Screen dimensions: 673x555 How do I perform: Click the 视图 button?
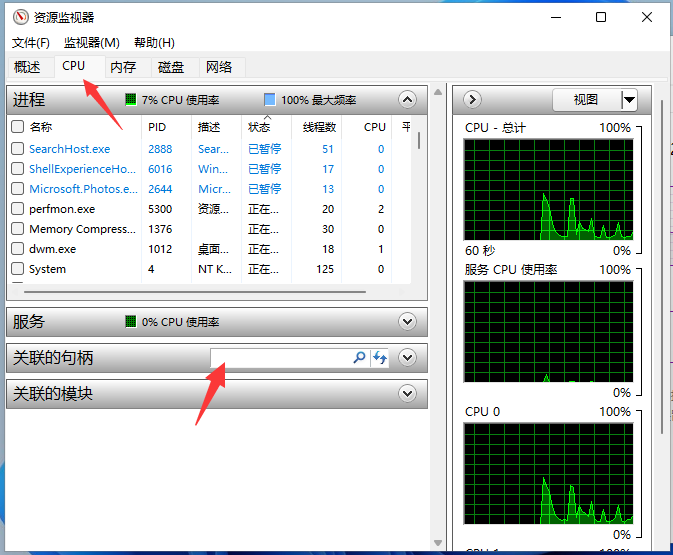click(586, 99)
